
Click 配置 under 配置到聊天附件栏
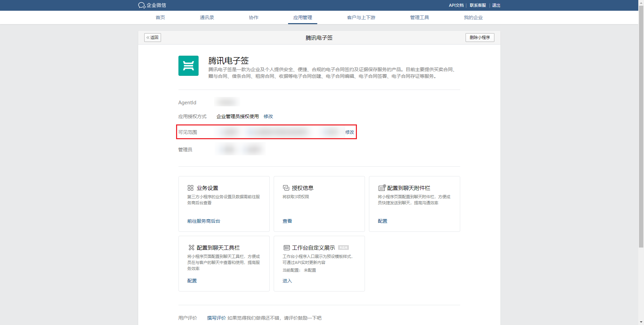pos(382,221)
